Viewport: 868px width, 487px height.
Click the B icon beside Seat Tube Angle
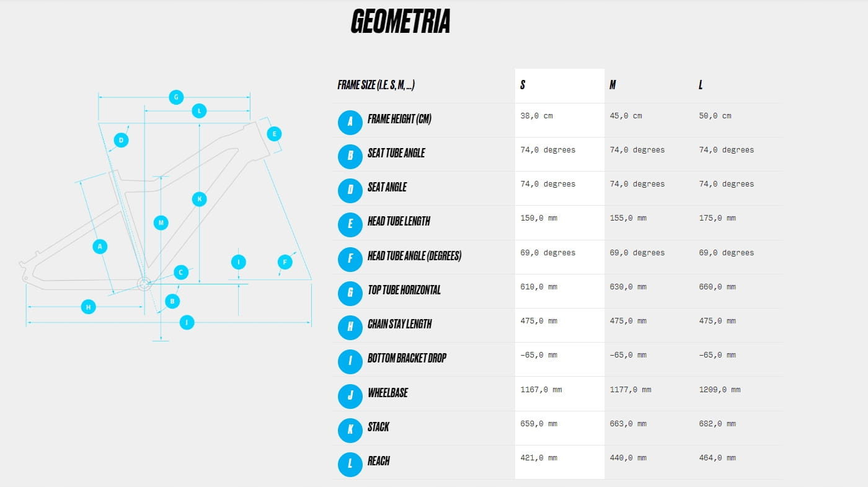click(350, 155)
